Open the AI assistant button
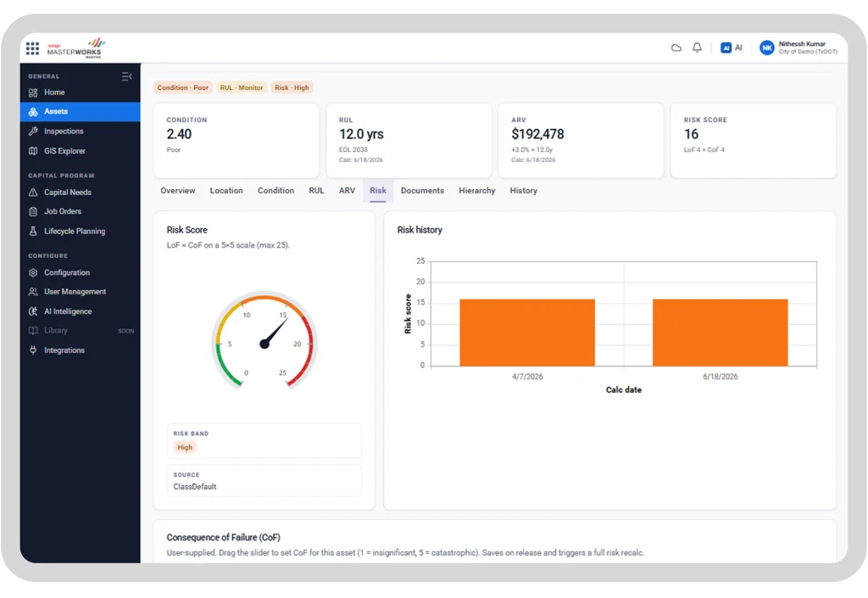 click(732, 48)
